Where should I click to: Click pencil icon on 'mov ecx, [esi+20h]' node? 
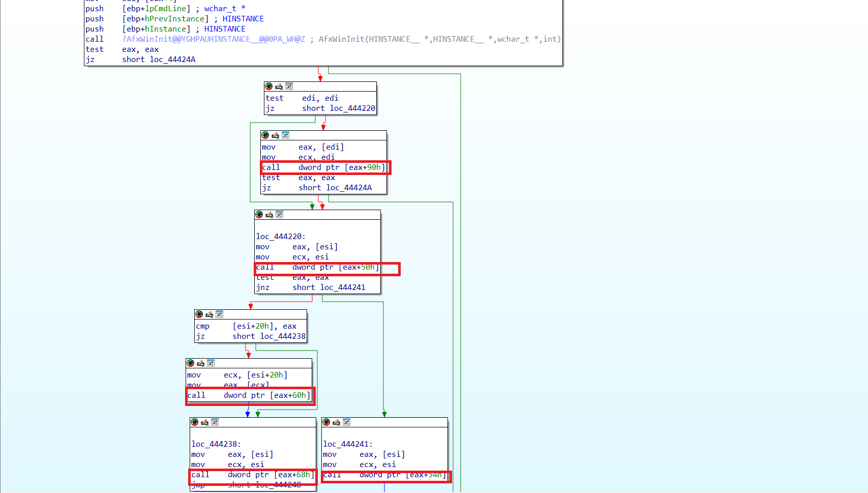click(200, 363)
